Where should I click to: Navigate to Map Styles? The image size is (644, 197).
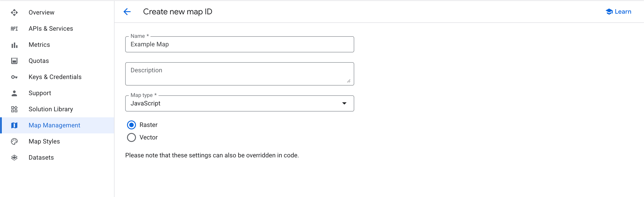(x=44, y=141)
